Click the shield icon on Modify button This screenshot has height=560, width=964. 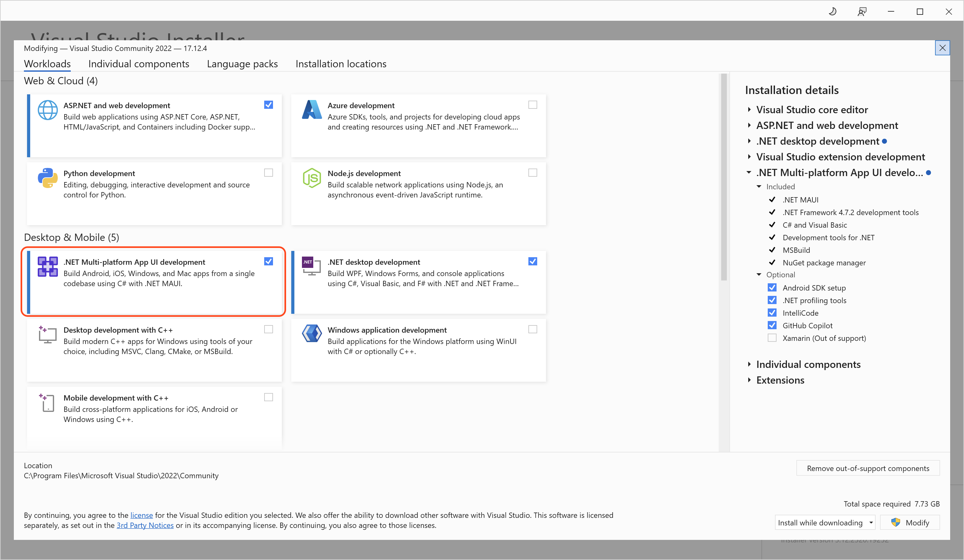click(895, 522)
